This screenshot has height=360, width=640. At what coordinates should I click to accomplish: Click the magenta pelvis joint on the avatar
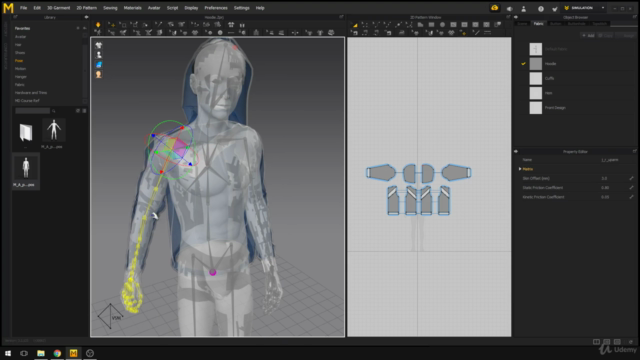(213, 272)
